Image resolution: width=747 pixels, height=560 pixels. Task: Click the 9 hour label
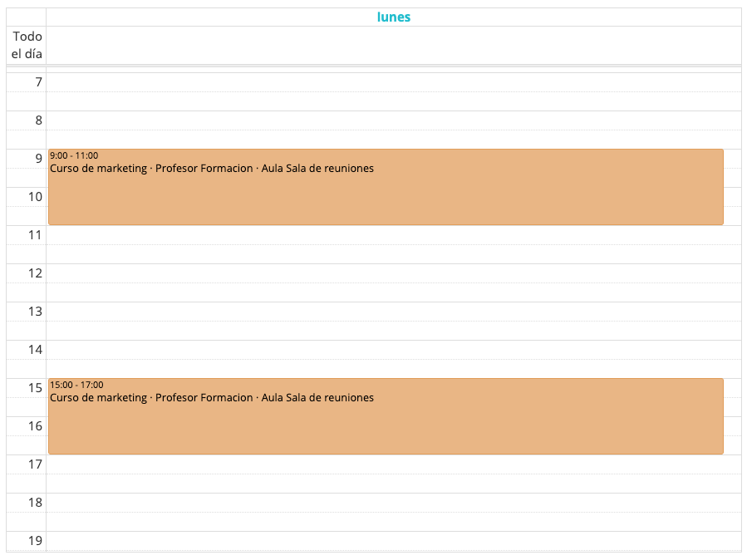(x=38, y=159)
